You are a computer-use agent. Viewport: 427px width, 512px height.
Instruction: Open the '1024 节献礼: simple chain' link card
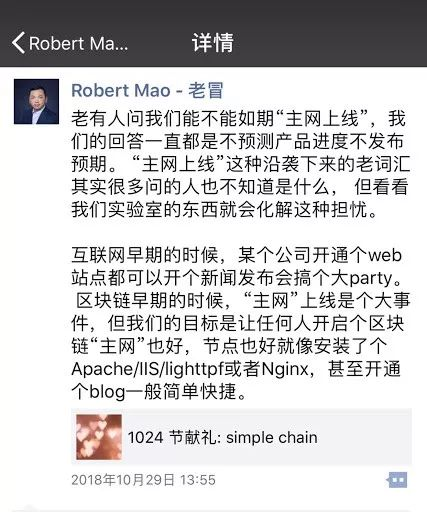241,437
